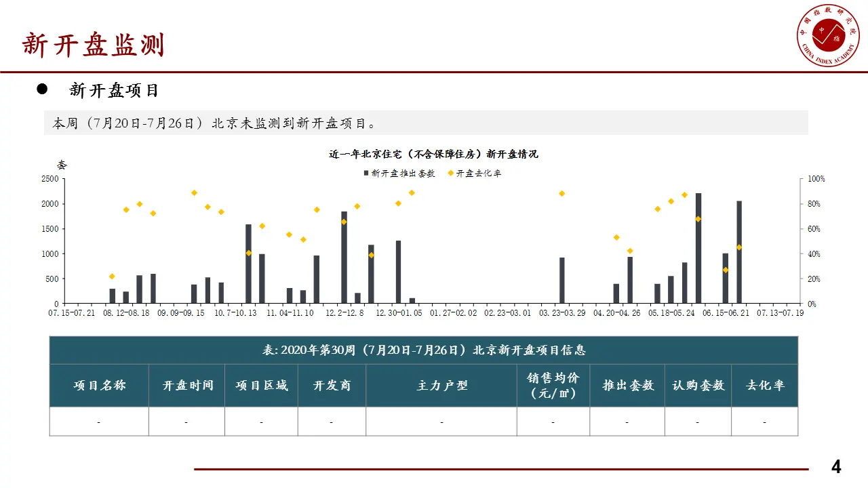868x488 pixels.
Task: Click the table header 开发商
Action: 332,386
